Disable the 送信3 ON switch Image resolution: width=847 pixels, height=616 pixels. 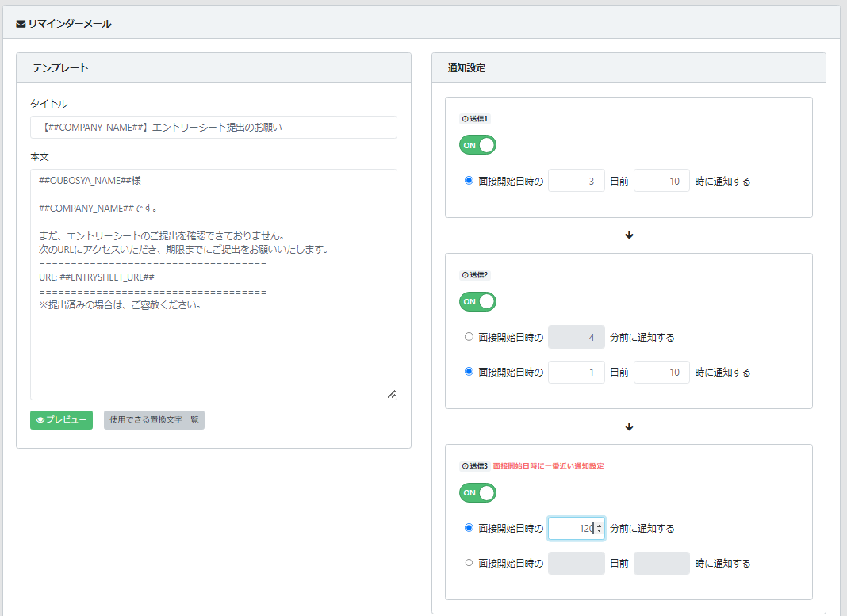(x=477, y=493)
